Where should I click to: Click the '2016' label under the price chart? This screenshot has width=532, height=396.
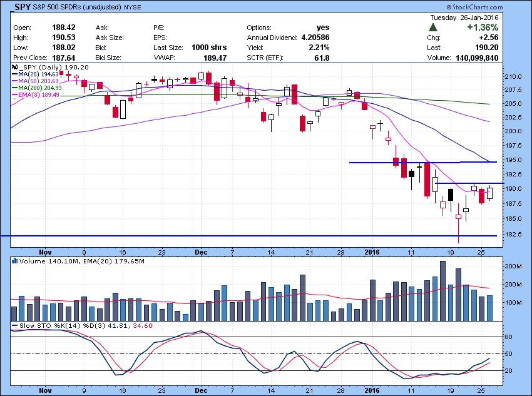click(x=372, y=253)
